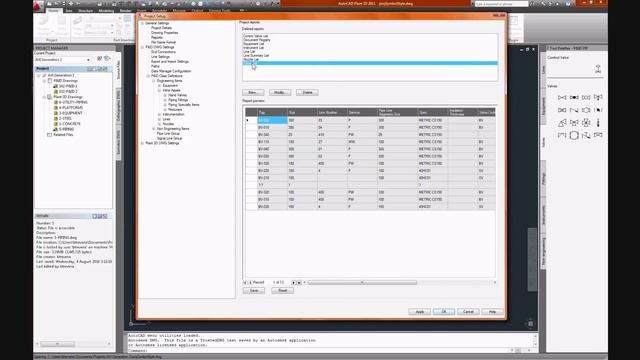Click the Service column header
The height and width of the screenshot is (360, 640).
coord(362,112)
